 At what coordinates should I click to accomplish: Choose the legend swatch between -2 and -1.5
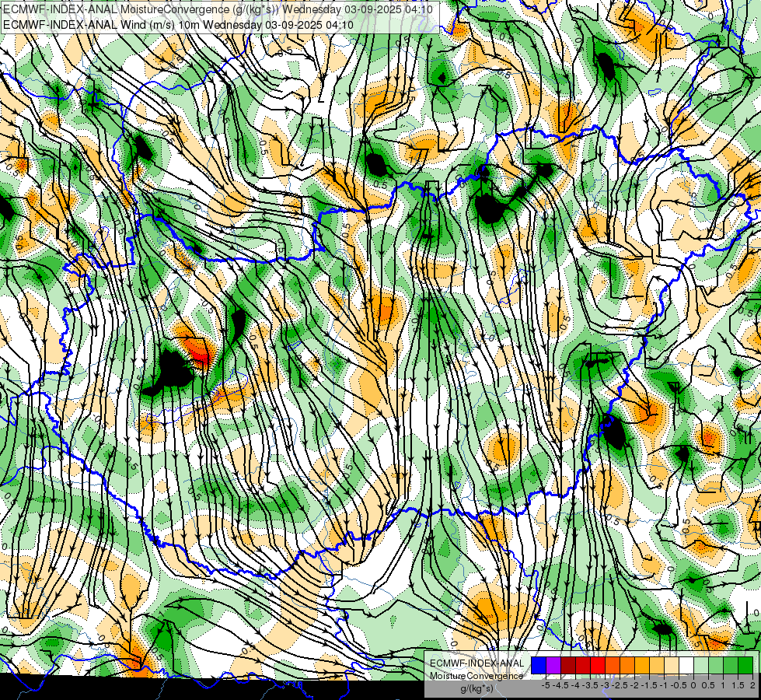pos(642,665)
